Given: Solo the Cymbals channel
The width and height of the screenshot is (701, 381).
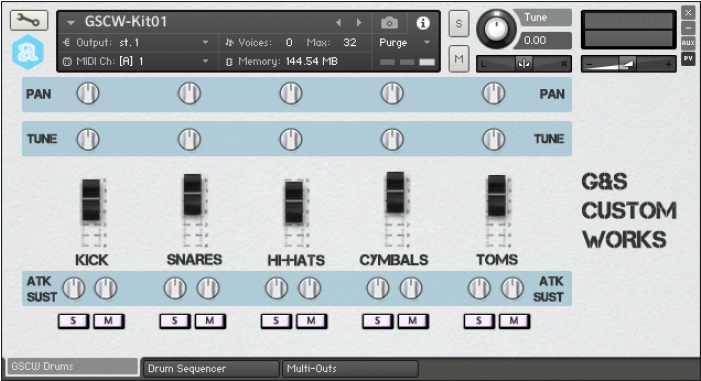Looking at the screenshot, I should (x=377, y=321).
